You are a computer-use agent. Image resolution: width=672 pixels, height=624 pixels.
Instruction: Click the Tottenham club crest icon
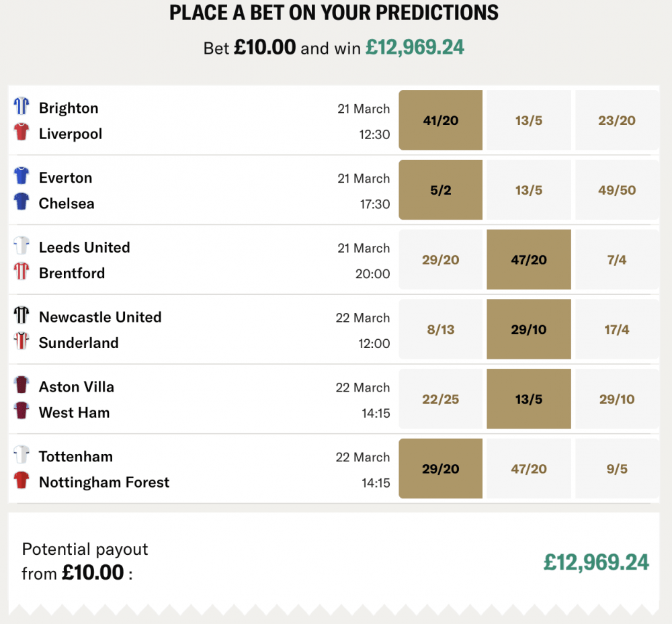coord(22,454)
